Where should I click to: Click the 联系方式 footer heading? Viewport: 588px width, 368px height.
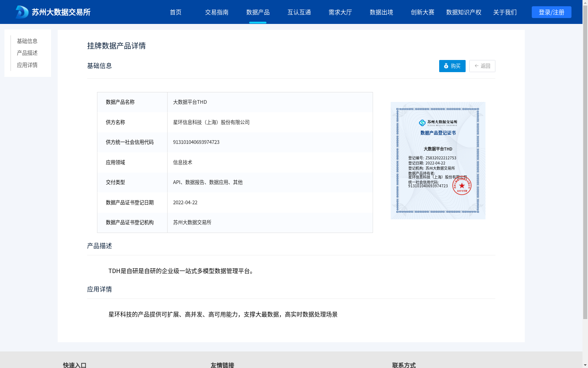click(x=404, y=365)
